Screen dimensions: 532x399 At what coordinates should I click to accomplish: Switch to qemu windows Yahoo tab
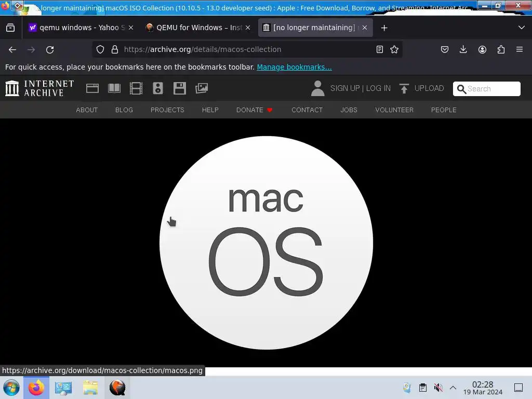coord(81,28)
